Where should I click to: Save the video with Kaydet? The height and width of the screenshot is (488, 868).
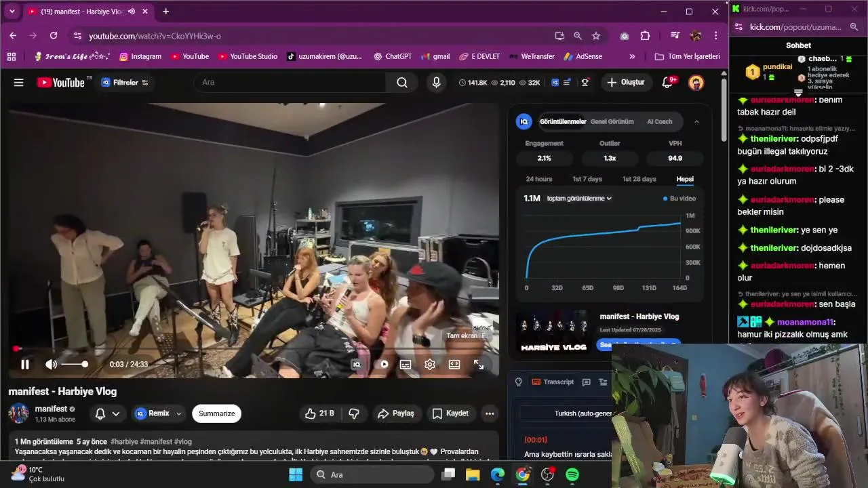[x=451, y=413]
